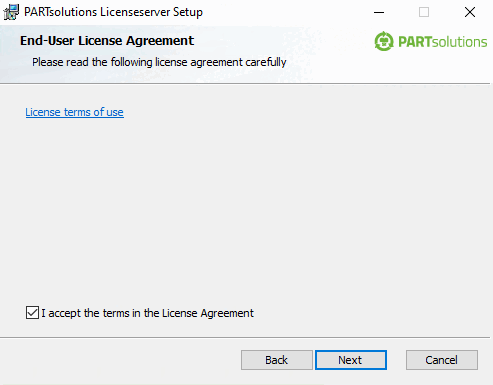Accept the terms in the License Agreement

tap(32, 313)
